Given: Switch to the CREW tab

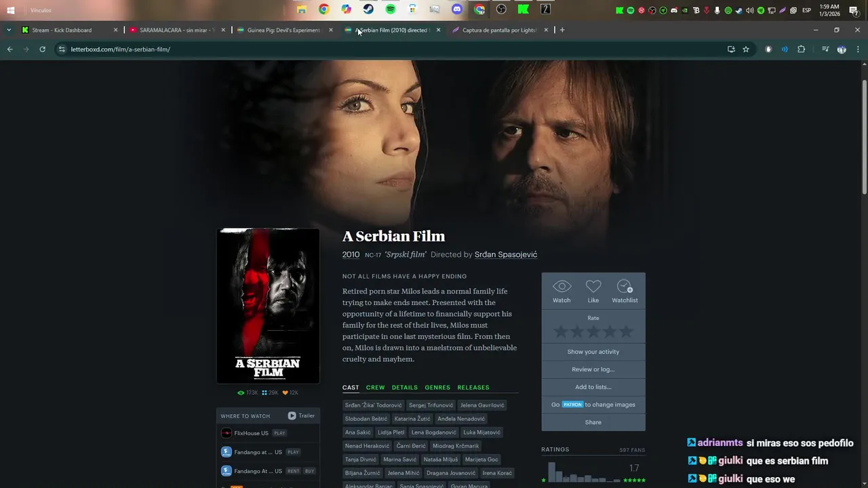Looking at the screenshot, I should [x=375, y=388].
